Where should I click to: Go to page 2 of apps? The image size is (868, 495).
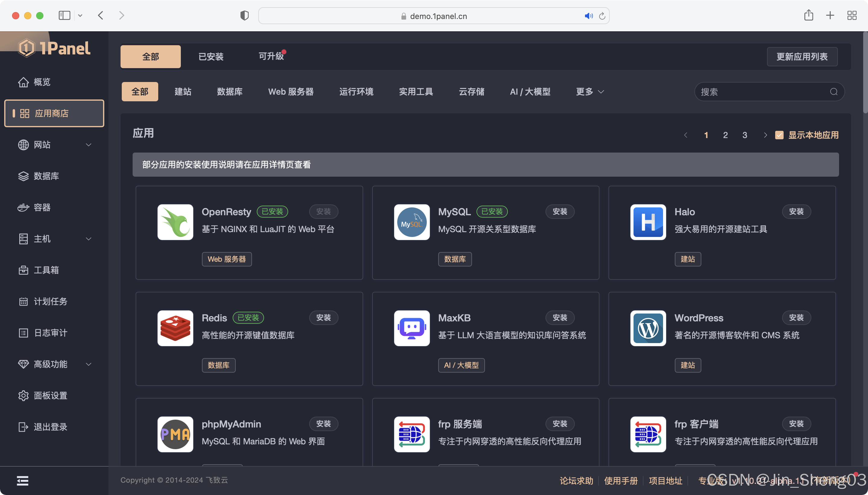point(725,135)
